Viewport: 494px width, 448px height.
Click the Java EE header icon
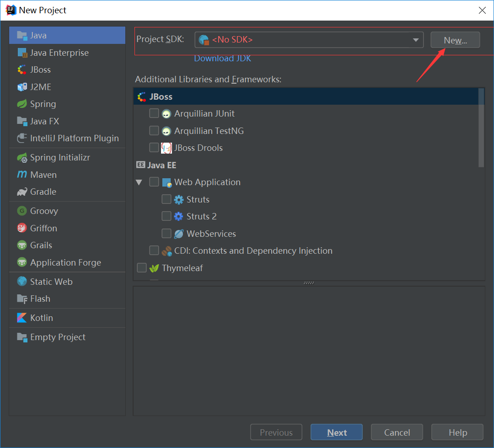pyautogui.click(x=140, y=165)
